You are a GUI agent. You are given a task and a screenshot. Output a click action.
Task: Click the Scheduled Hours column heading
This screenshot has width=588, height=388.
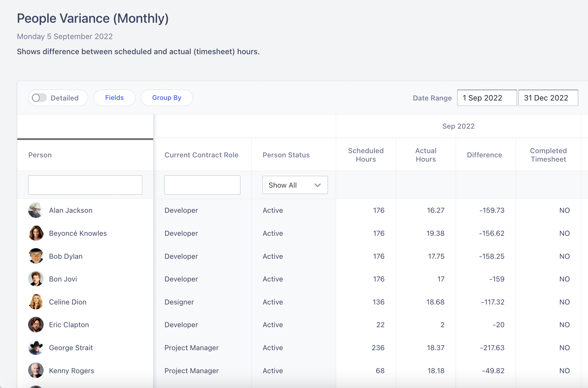[x=366, y=155]
